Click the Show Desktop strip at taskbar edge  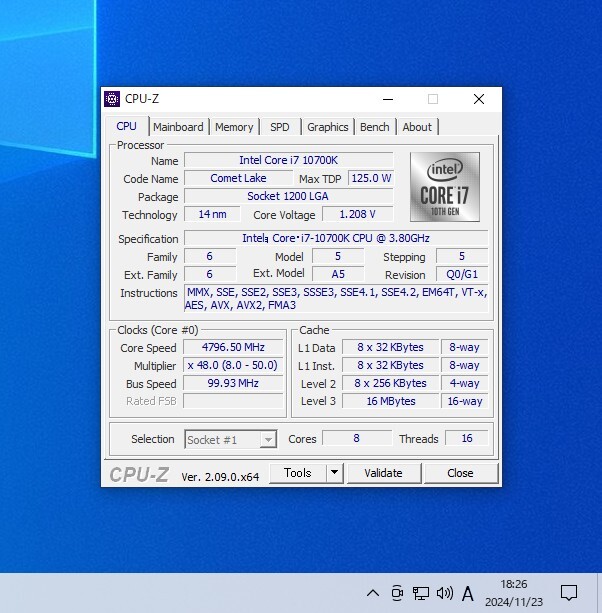(600, 593)
